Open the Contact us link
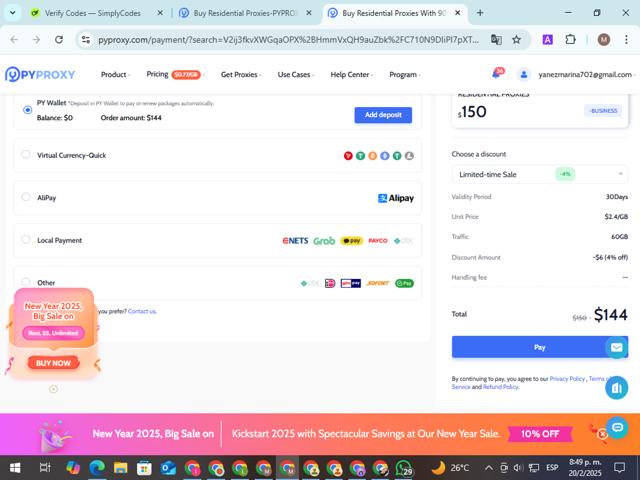The image size is (640, 480). click(142, 311)
